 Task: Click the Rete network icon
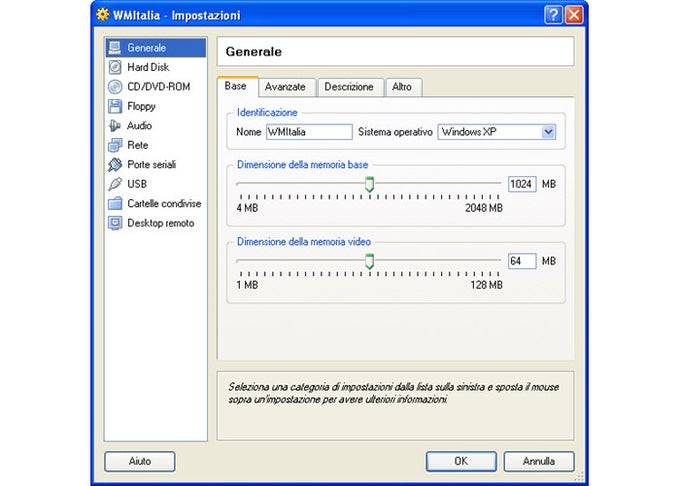[115, 145]
